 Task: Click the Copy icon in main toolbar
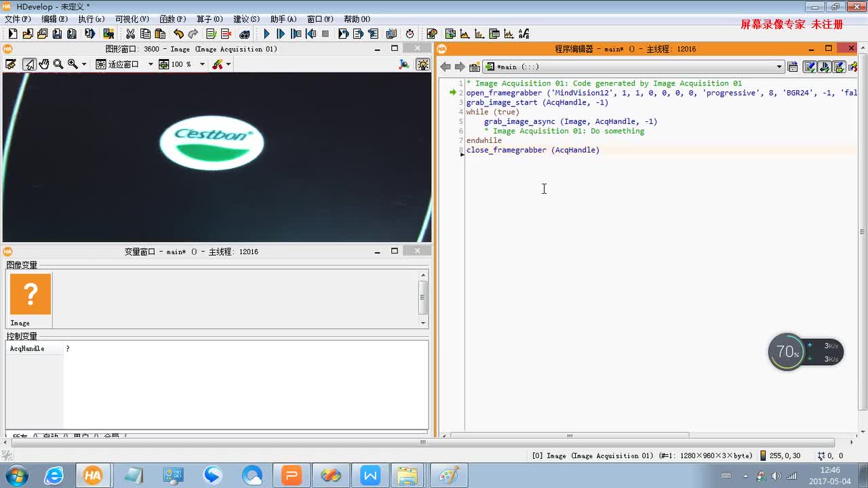click(x=145, y=34)
